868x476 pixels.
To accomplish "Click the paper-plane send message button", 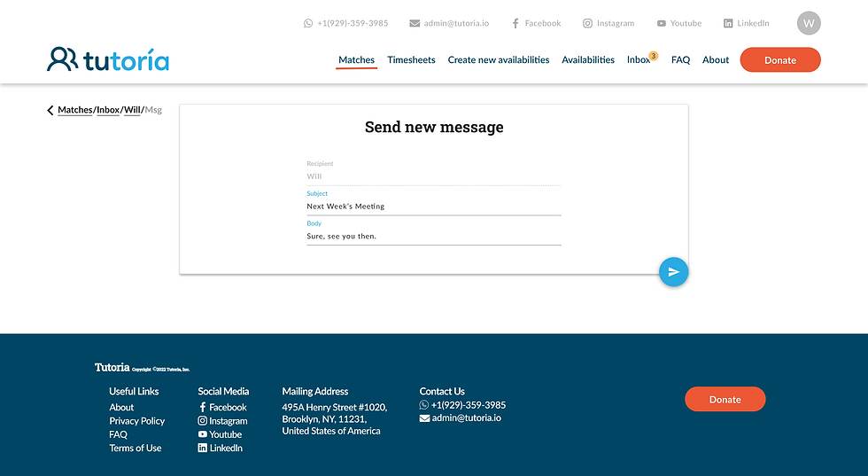I will click(x=673, y=272).
